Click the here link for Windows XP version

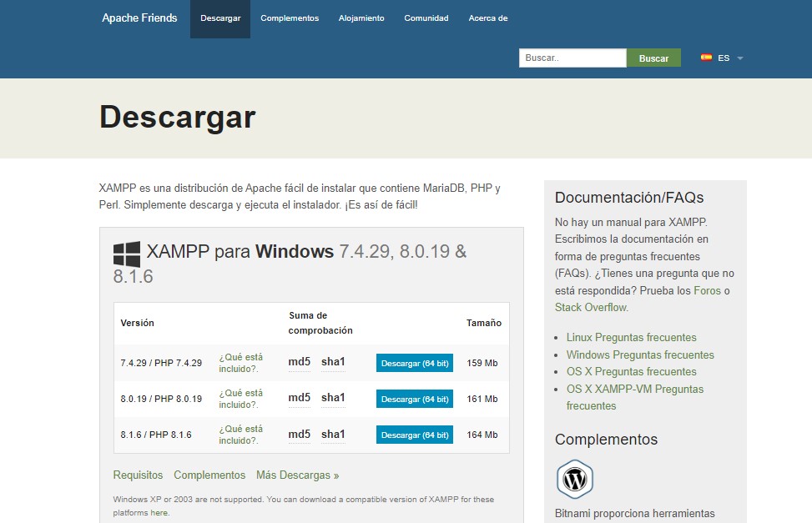point(159,514)
